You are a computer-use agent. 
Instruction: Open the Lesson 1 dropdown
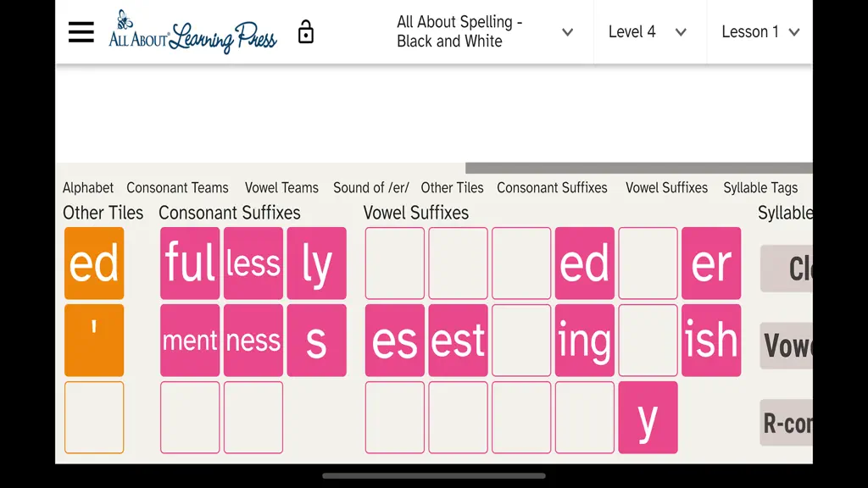(760, 32)
